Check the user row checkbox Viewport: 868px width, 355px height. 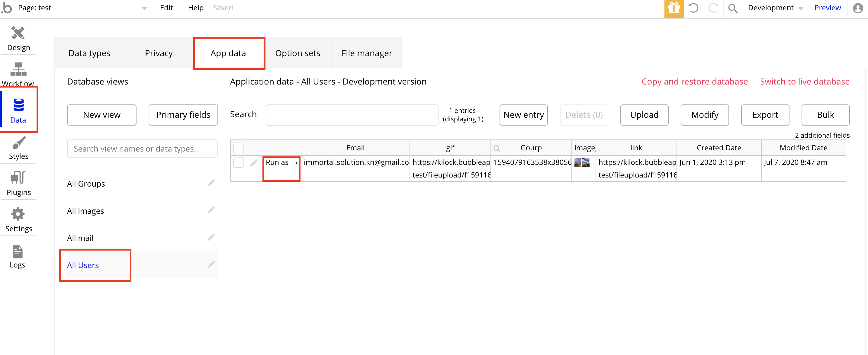click(x=239, y=162)
